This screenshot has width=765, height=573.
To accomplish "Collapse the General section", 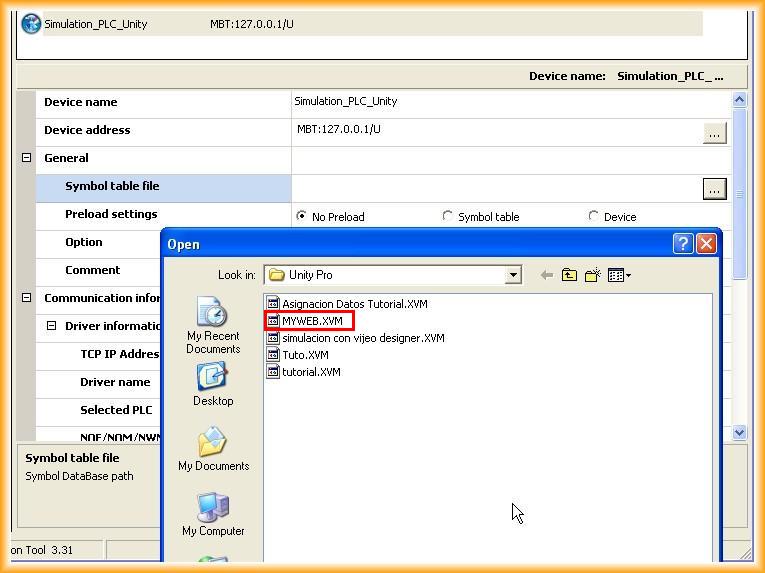I will click(x=27, y=158).
